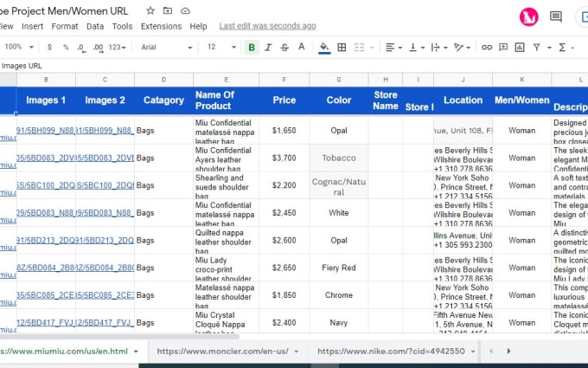Open the Help menu
588x368 pixels.
pyautogui.click(x=198, y=26)
